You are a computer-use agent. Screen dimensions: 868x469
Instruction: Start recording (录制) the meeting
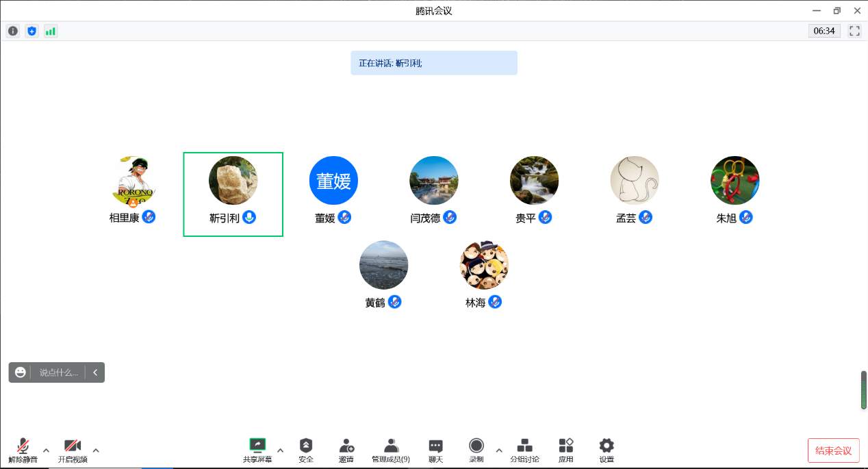click(x=476, y=451)
